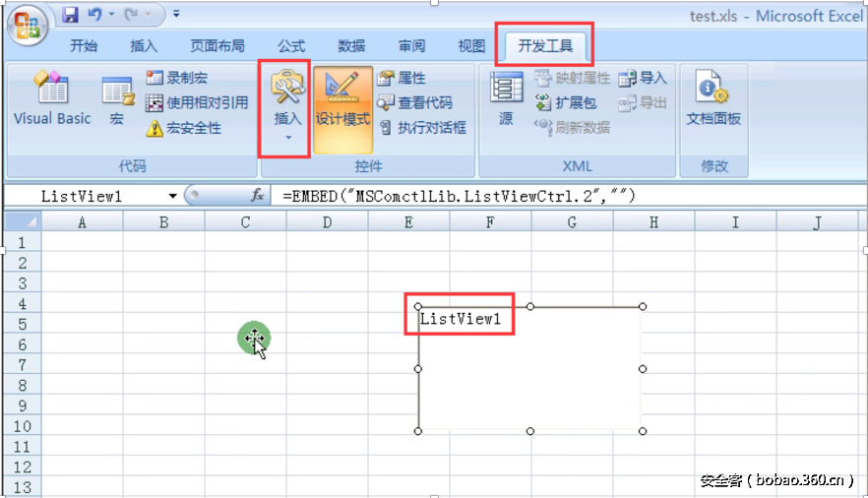868x498 pixels.
Task: Customize the Quick Access Toolbar dropdown
Action: click(x=176, y=14)
